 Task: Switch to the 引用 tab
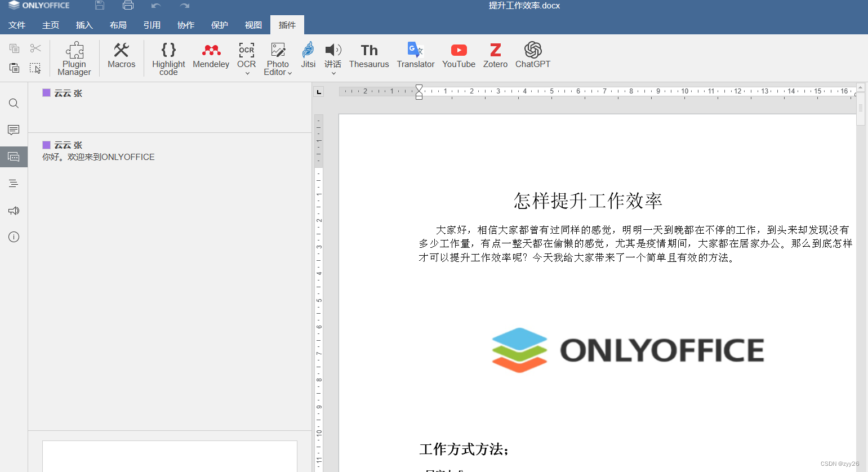click(152, 25)
